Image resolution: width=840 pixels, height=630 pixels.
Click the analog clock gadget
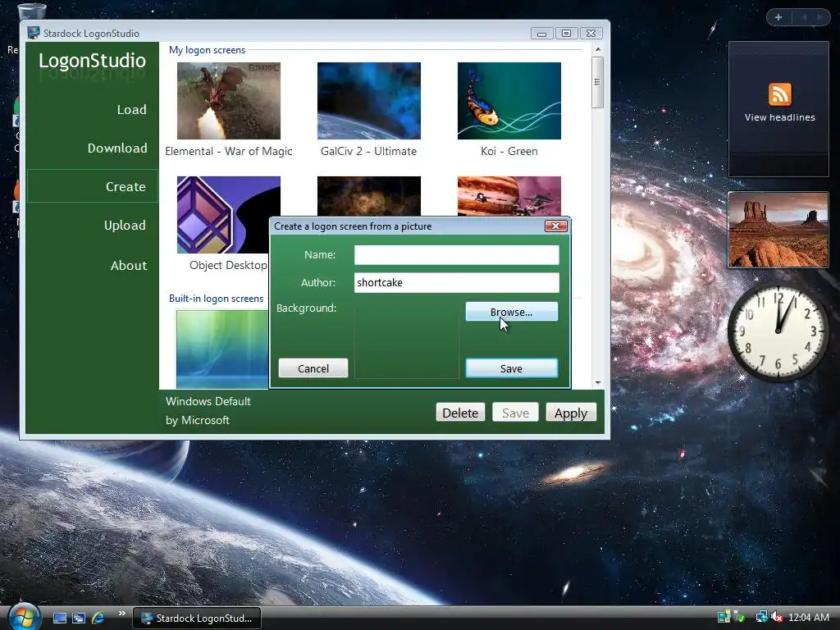coord(778,331)
